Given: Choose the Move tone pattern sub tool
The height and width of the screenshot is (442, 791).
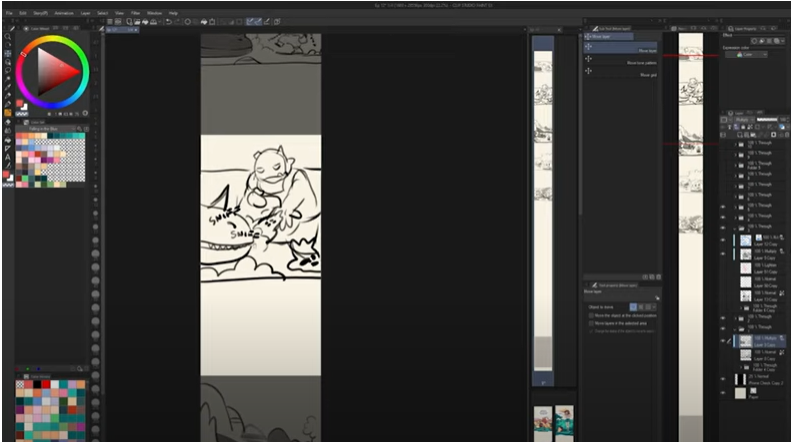Looking at the screenshot, I should (620, 62).
